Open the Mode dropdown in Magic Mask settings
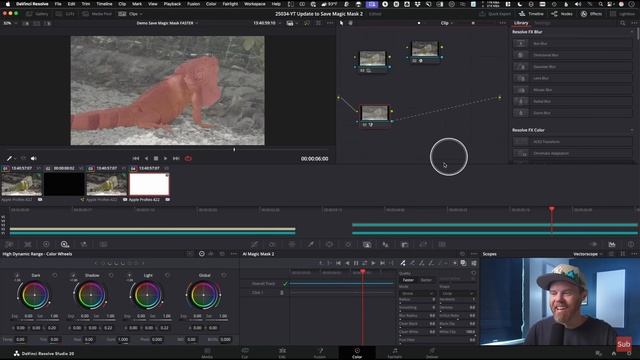 pyautogui.click(x=417, y=293)
